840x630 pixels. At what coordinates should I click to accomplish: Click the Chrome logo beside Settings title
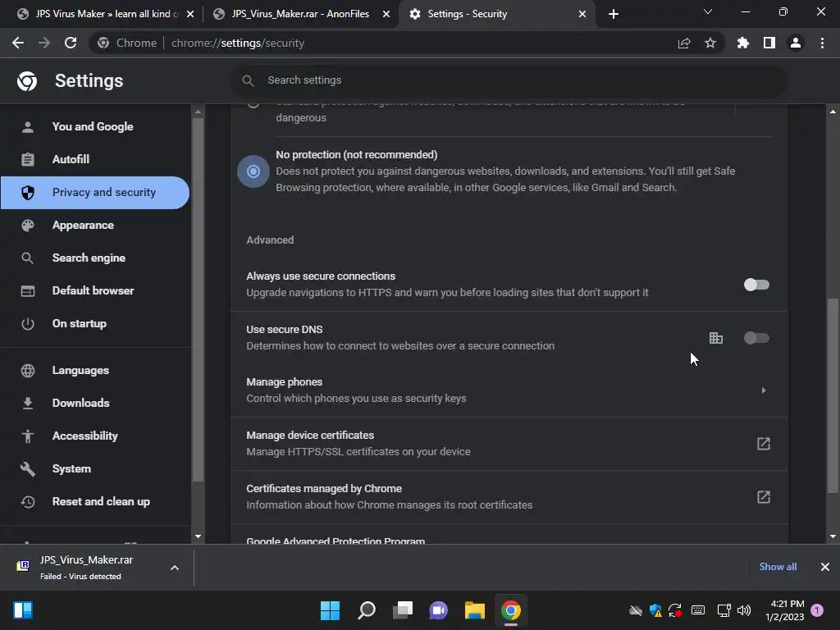coord(27,81)
